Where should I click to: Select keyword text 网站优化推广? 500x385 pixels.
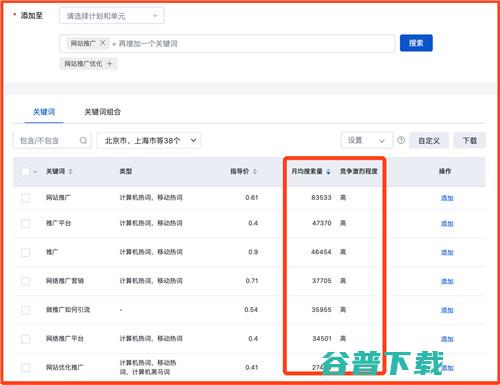[65, 367]
